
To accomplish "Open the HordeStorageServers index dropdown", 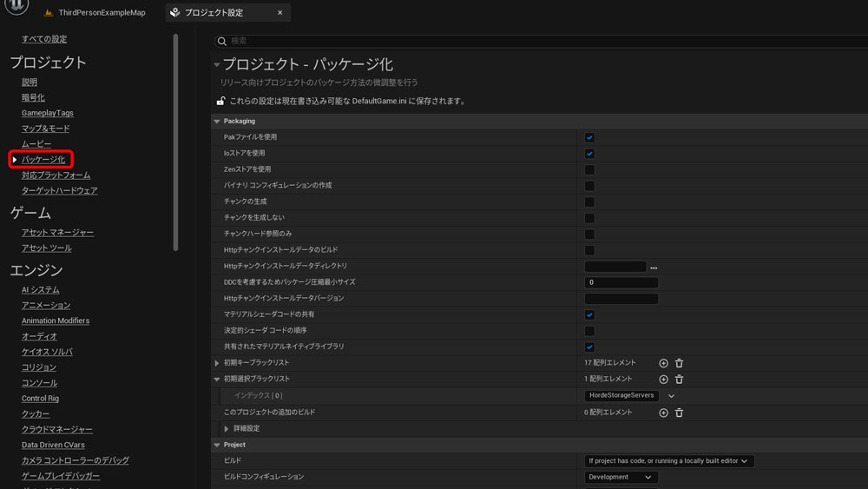I will pos(621,395).
